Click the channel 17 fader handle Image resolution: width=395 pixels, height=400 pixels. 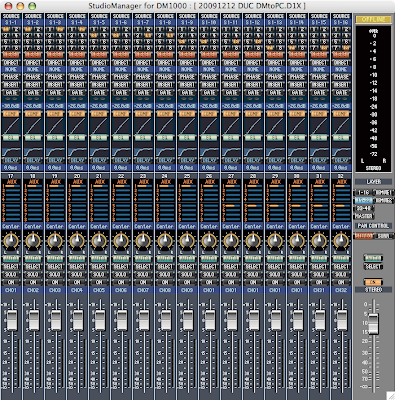click(12, 320)
